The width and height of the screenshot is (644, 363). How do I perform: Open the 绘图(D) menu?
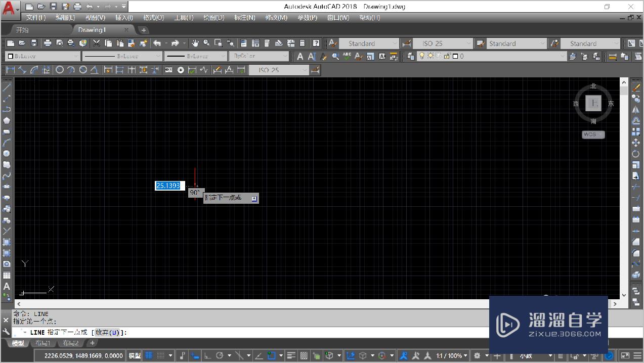pos(213,18)
